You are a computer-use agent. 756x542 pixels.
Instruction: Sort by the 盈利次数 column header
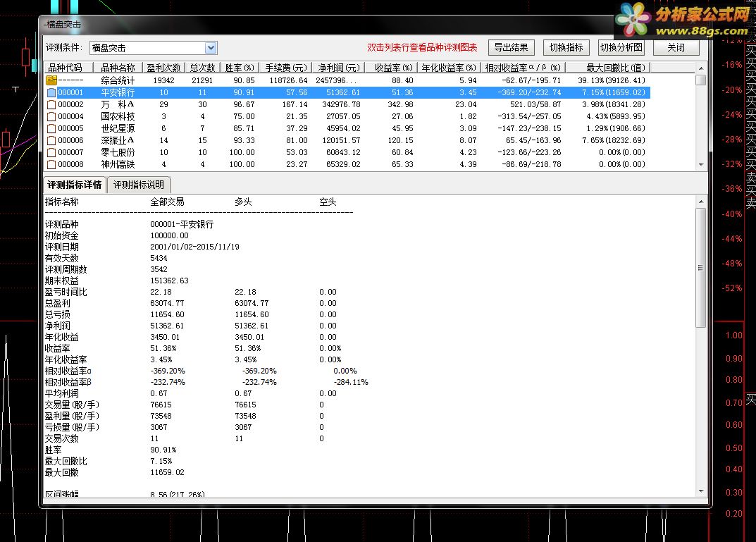(x=163, y=68)
